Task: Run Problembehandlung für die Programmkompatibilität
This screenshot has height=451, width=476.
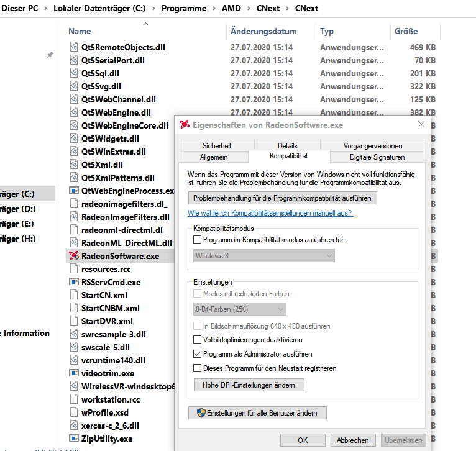Action: 282,198
